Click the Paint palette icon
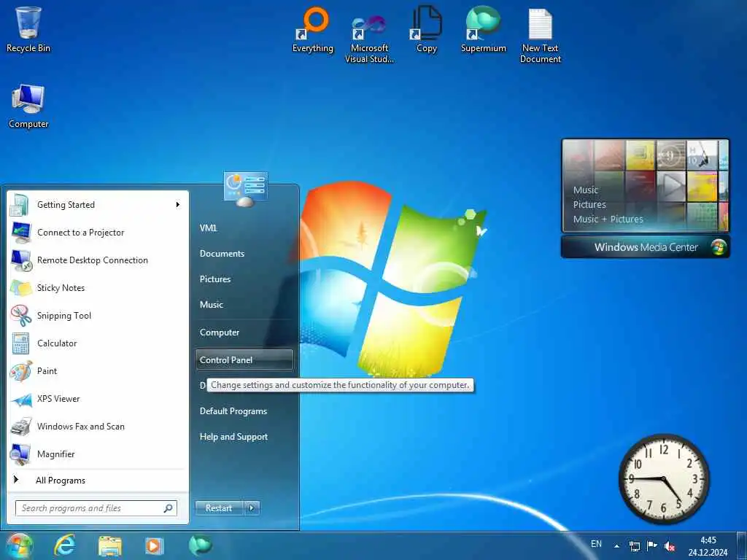 coord(21,371)
